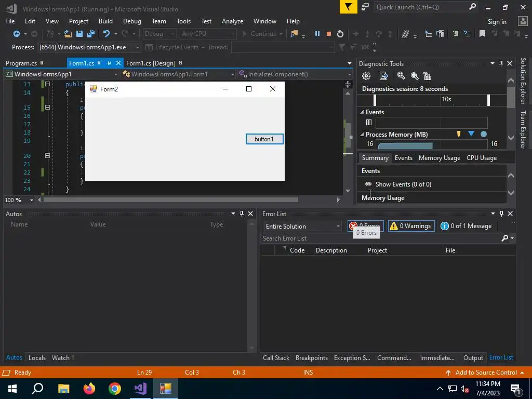The height and width of the screenshot is (399, 532).
Task: Toggle the 0 of 1 Message filter
Action: (x=466, y=226)
